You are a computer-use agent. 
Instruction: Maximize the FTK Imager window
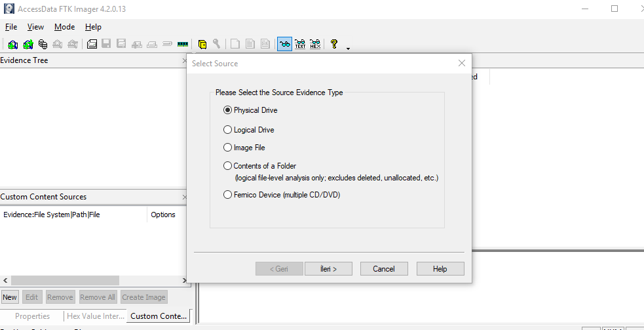[615, 9]
